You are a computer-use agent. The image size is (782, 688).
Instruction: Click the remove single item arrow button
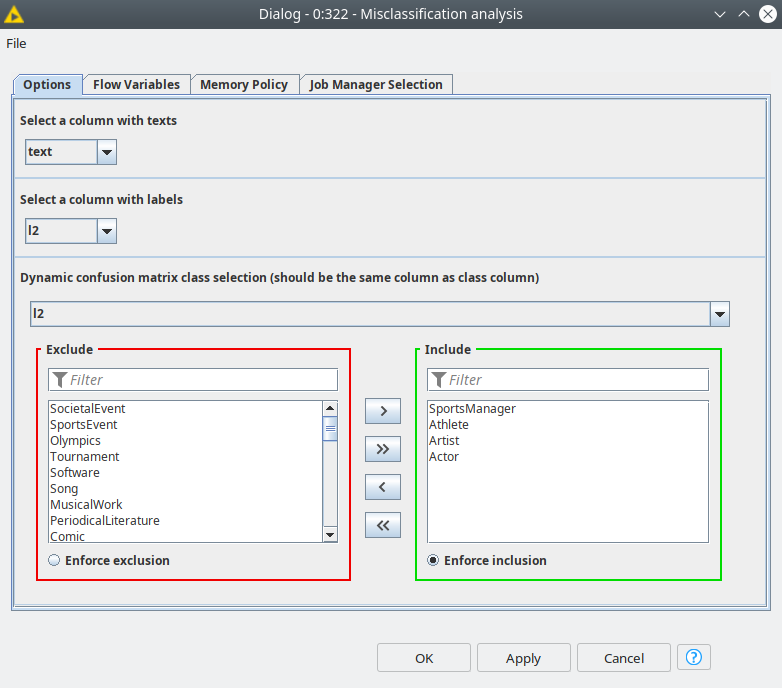(x=383, y=487)
